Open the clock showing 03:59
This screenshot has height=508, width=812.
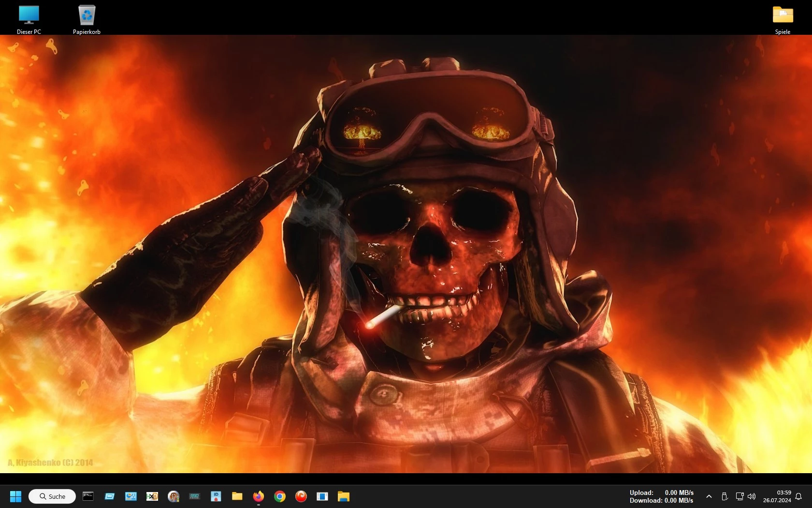tap(777, 496)
